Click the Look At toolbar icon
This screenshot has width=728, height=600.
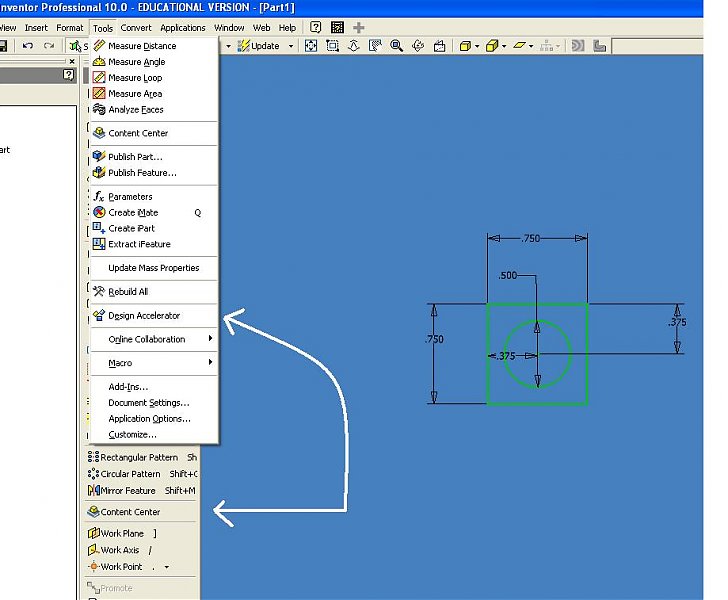click(439, 46)
